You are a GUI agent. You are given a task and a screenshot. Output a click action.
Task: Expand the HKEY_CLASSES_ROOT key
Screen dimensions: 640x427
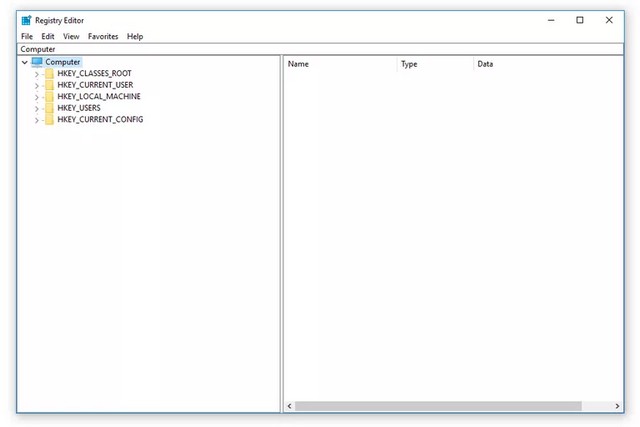(x=37, y=74)
